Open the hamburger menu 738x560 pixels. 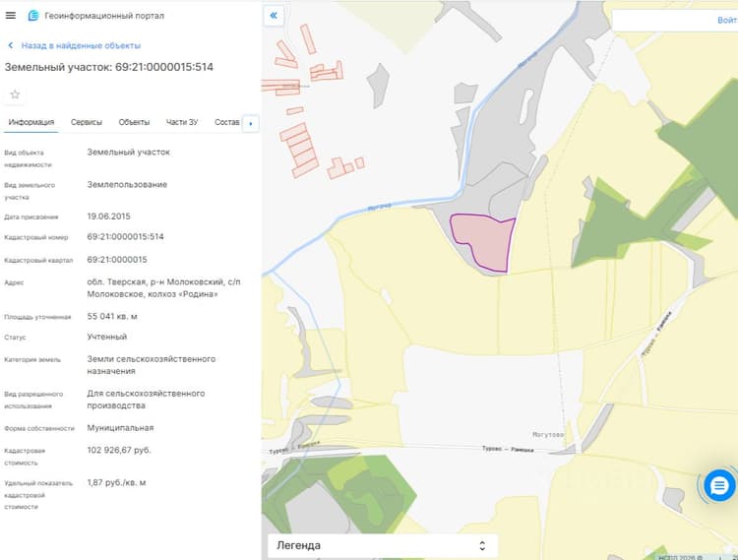pos(11,16)
